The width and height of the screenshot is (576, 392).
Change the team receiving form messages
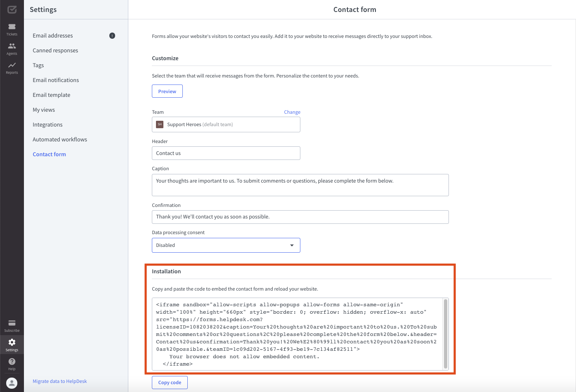point(292,112)
